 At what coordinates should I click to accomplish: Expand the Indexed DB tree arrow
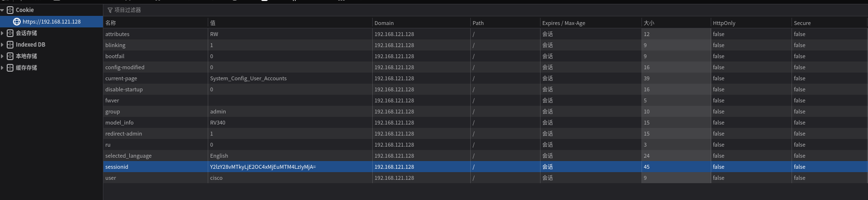2,45
